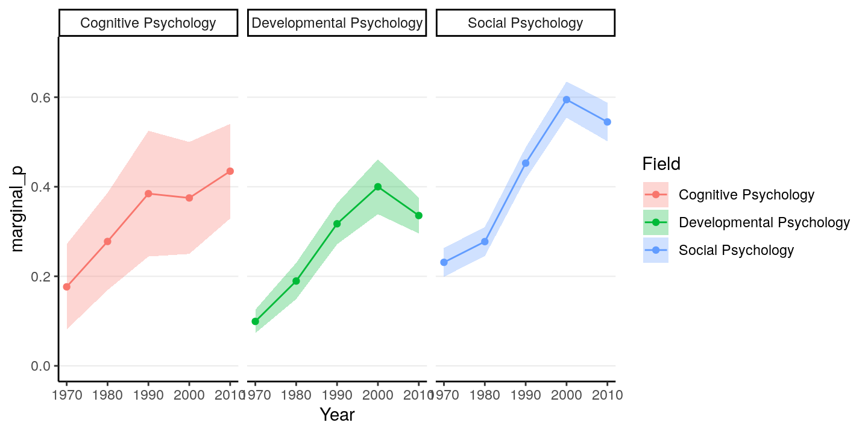The image size is (868, 434).
Task: Click the Developmental Psychology 1970 data point
Action: [256, 321]
